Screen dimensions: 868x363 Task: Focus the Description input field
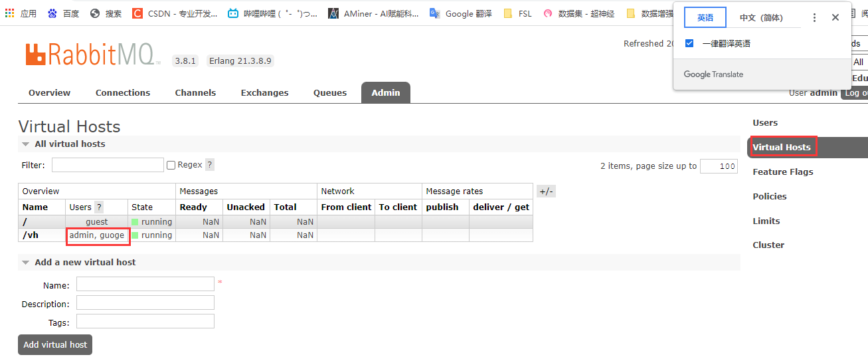[x=145, y=302]
